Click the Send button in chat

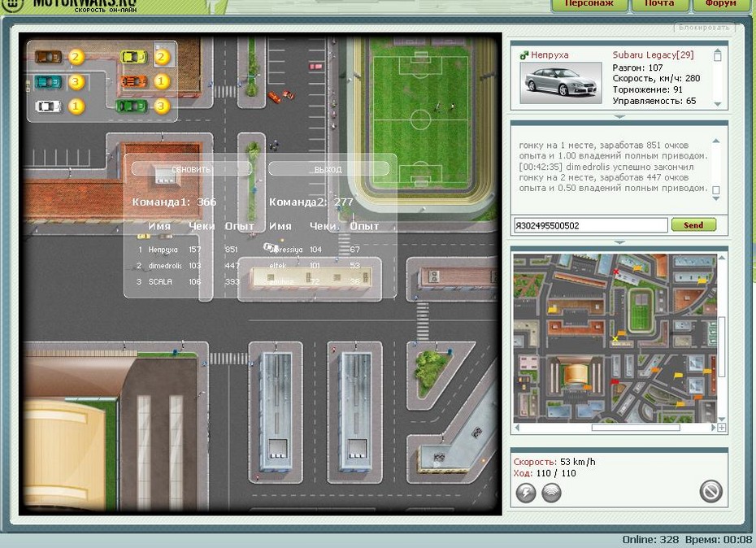(x=693, y=225)
